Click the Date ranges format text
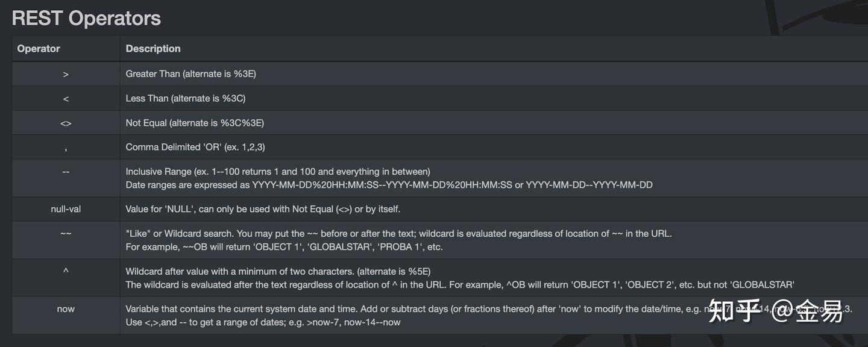Viewport: 868px width, 347px height. [389, 185]
